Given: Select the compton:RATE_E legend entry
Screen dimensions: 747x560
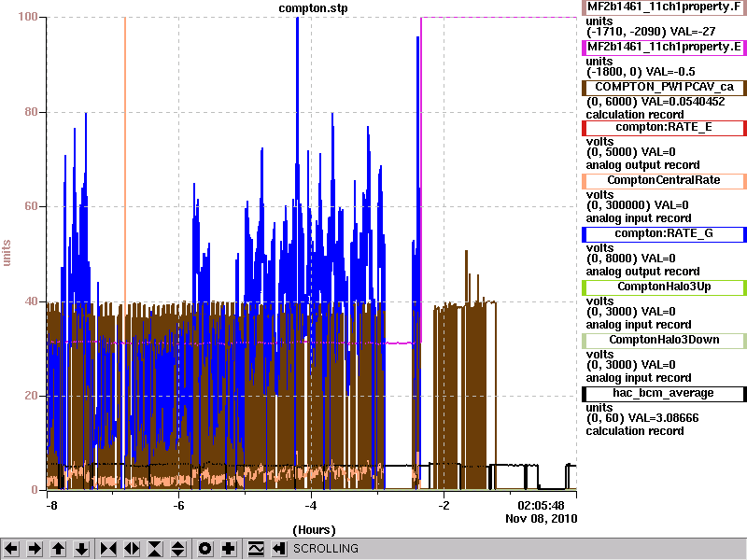Looking at the screenshot, I should (664, 127).
